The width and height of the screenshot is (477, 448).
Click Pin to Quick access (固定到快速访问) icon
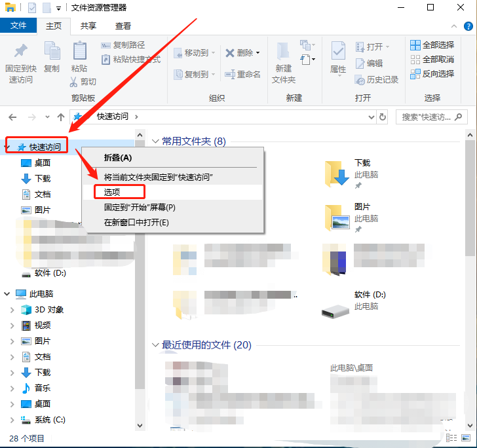pyautogui.click(x=21, y=51)
